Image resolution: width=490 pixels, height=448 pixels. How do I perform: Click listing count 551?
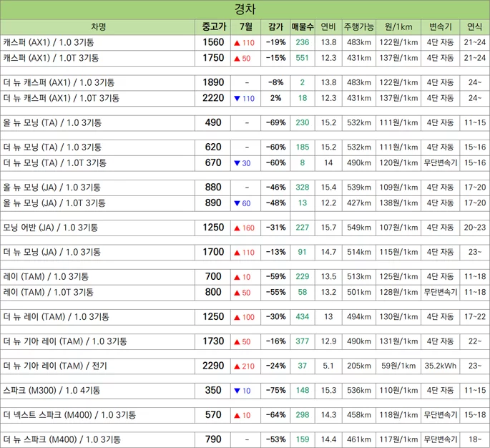point(302,58)
